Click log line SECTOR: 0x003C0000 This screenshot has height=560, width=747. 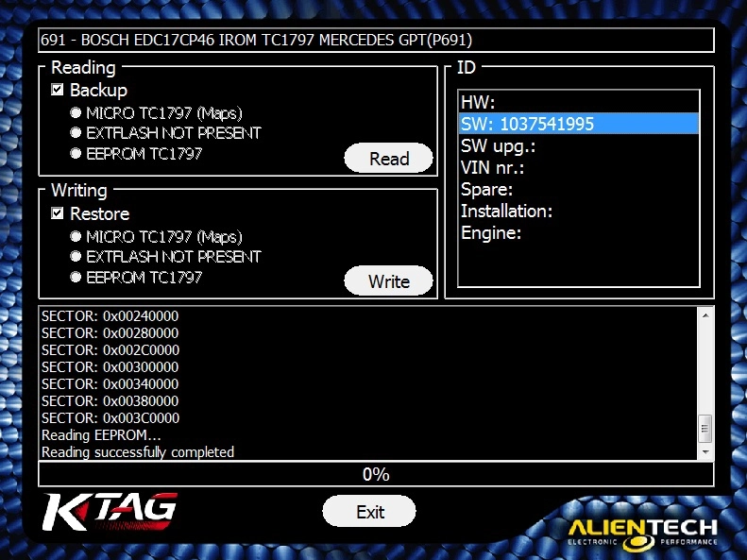pos(110,418)
